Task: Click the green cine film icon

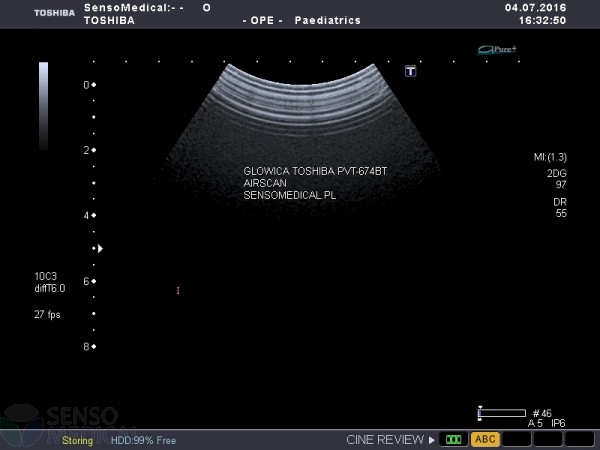Action: [455, 439]
